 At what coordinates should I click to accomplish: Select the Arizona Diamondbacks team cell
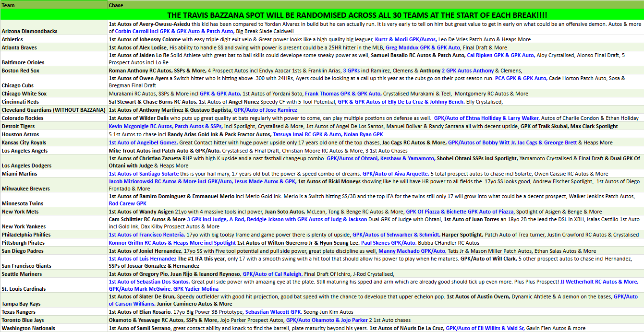point(54,27)
